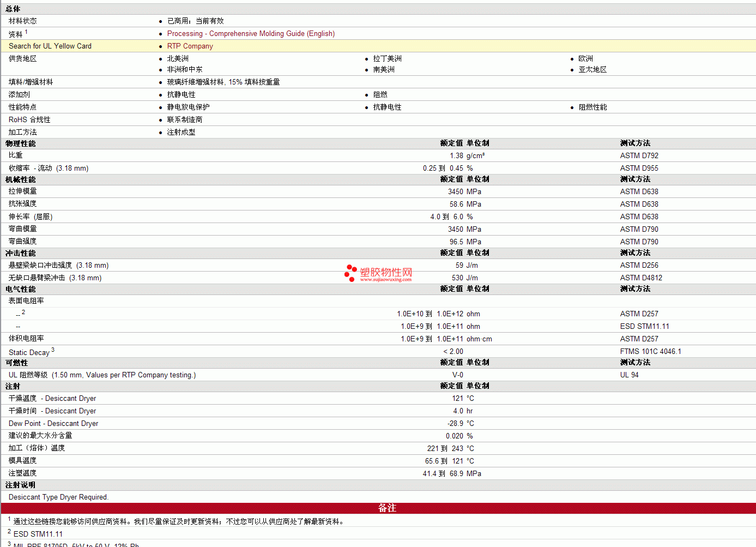Select the 可燃性 section header
The width and height of the screenshot is (756, 547).
tap(17, 363)
